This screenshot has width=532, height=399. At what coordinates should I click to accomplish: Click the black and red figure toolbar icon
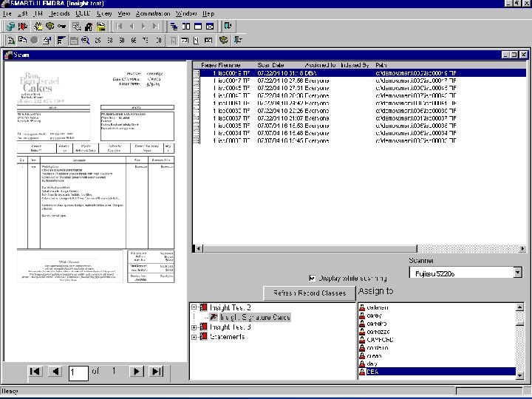(x=89, y=26)
